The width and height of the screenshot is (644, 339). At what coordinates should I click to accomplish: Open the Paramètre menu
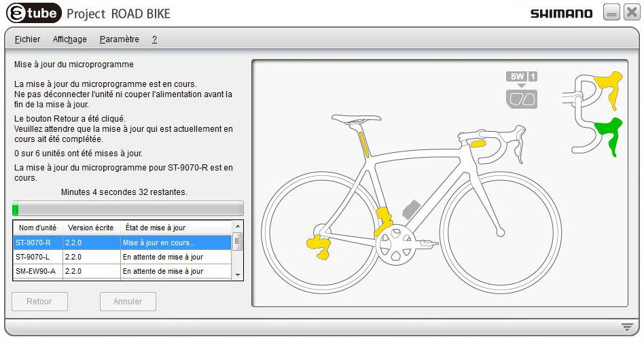point(119,39)
